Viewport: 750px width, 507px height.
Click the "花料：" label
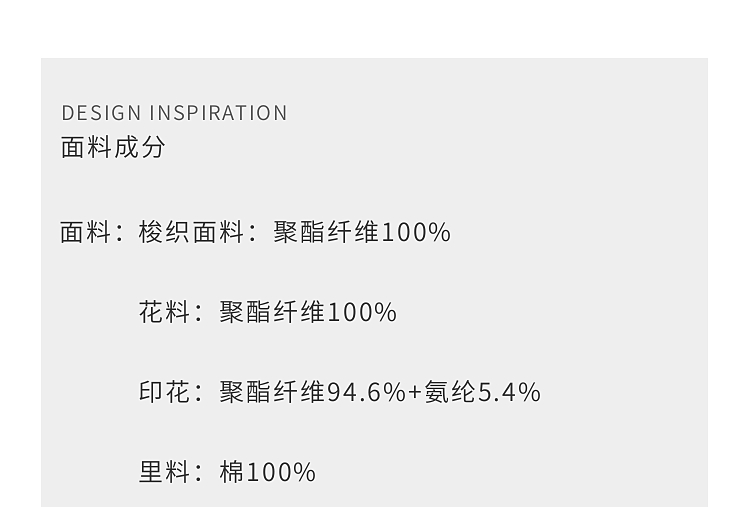pos(171,312)
